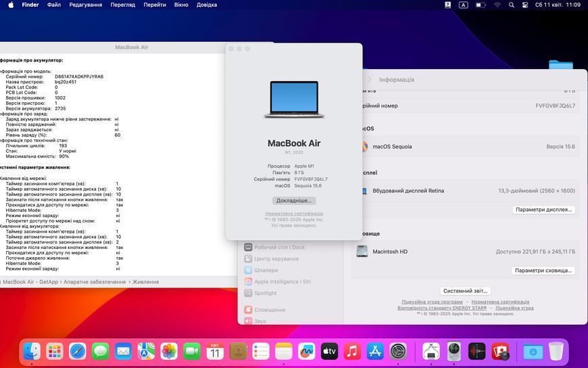
Task: Launch Freeform from the Dock
Action: [x=306, y=352]
